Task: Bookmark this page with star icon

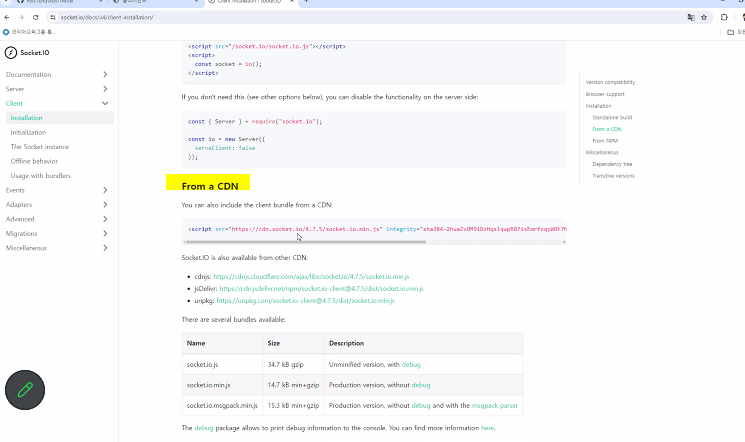Action: point(704,17)
